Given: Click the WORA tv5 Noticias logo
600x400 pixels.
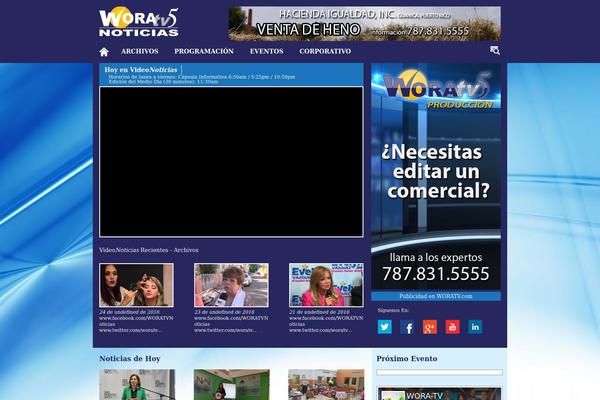Looking at the screenshot, I should point(139,22).
